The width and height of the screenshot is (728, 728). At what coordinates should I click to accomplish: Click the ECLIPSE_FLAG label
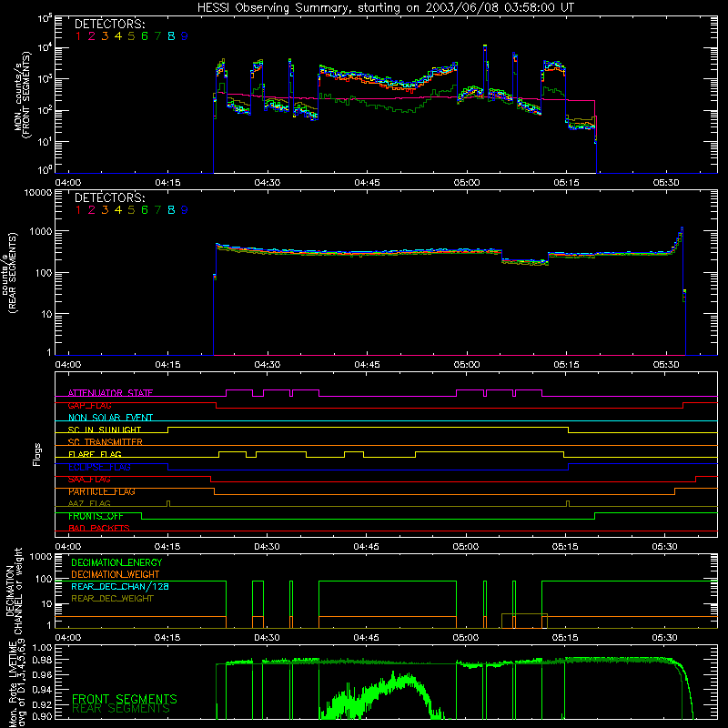[99, 467]
